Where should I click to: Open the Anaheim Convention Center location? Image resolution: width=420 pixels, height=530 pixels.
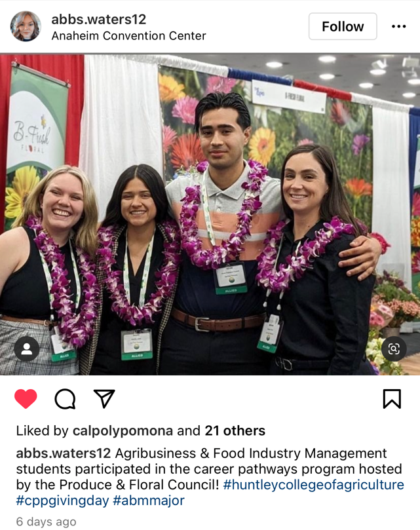(128, 36)
